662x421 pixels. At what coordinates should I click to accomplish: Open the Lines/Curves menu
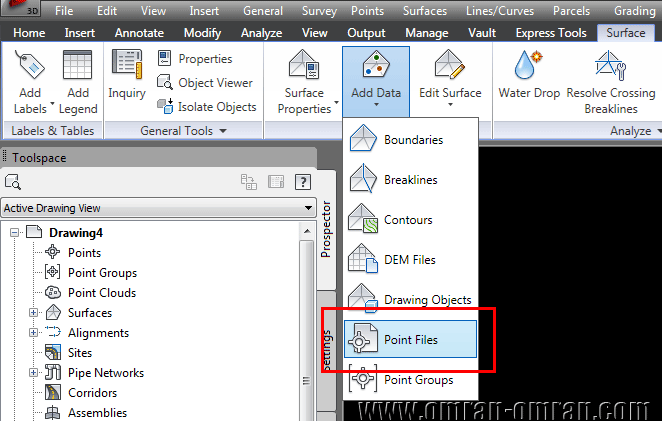point(500,11)
